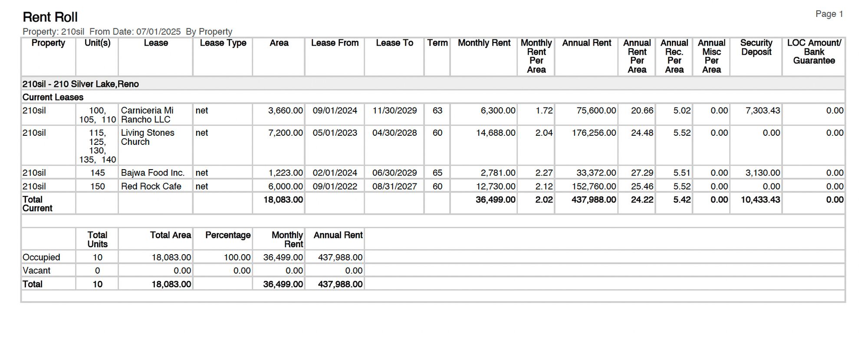Click the Red Rock Cafe lease name

point(151,186)
